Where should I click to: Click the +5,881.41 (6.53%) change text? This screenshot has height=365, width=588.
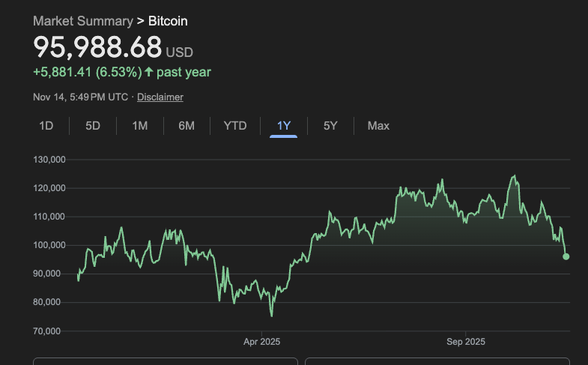click(x=88, y=72)
